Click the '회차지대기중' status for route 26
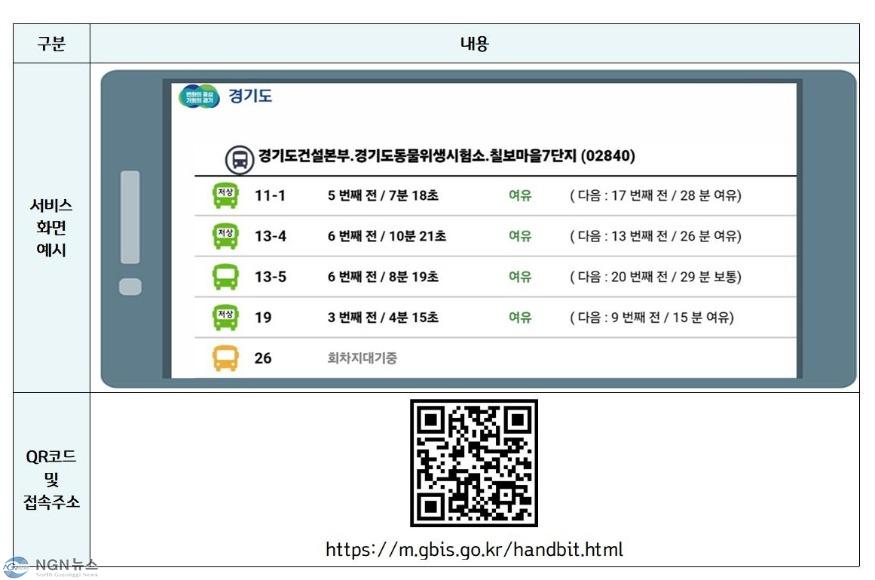Screen dimensions: 875x580 pos(362,358)
